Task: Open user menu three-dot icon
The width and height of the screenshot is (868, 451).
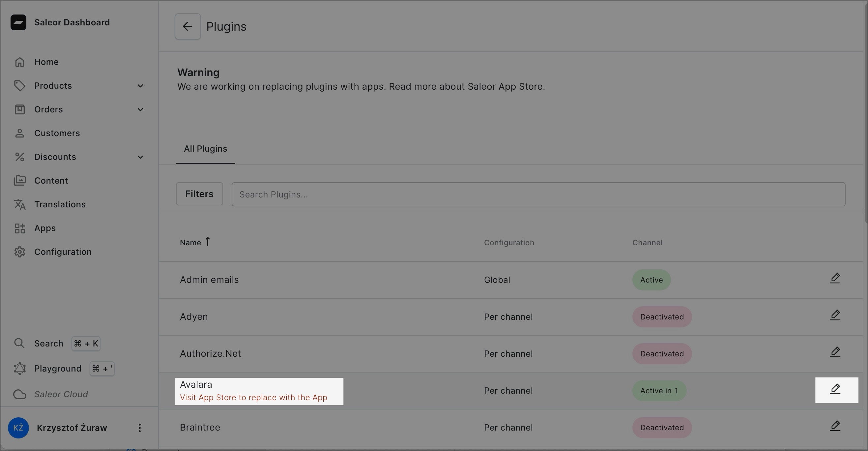Action: coord(139,428)
